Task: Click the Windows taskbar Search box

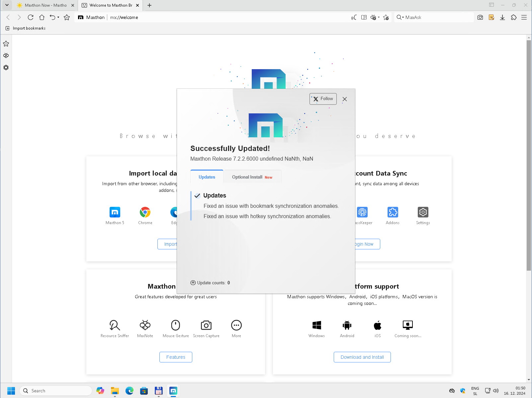Action: [56, 391]
